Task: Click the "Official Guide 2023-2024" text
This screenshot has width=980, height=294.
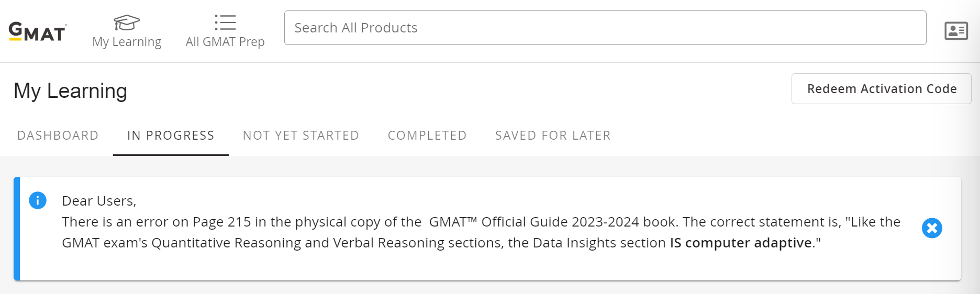Action: click(560, 222)
